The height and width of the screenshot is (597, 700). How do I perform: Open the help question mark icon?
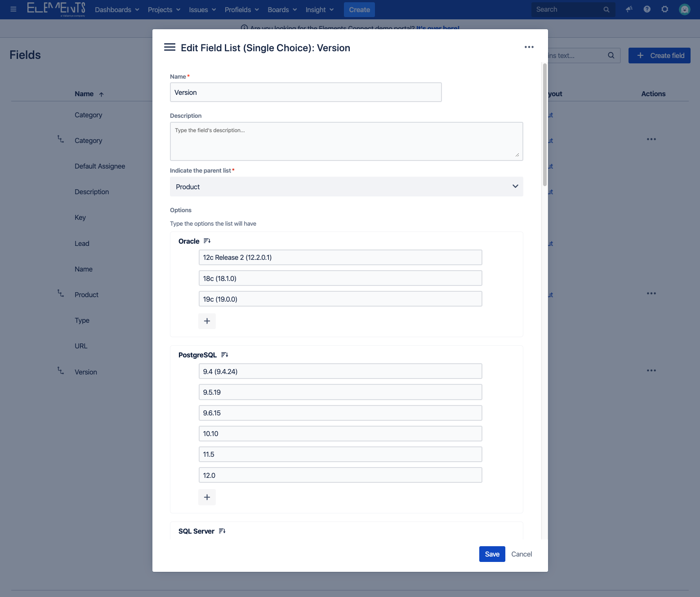646,9
